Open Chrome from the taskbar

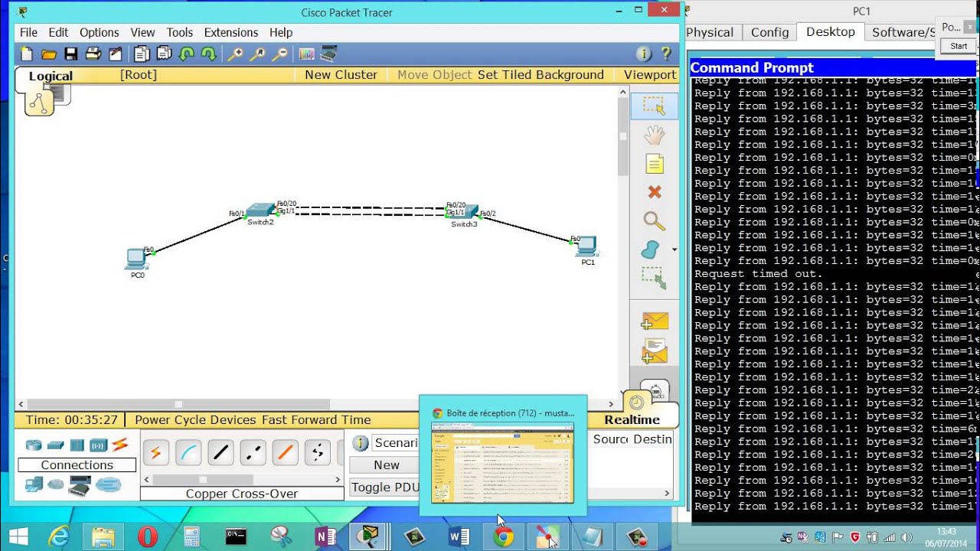[503, 537]
